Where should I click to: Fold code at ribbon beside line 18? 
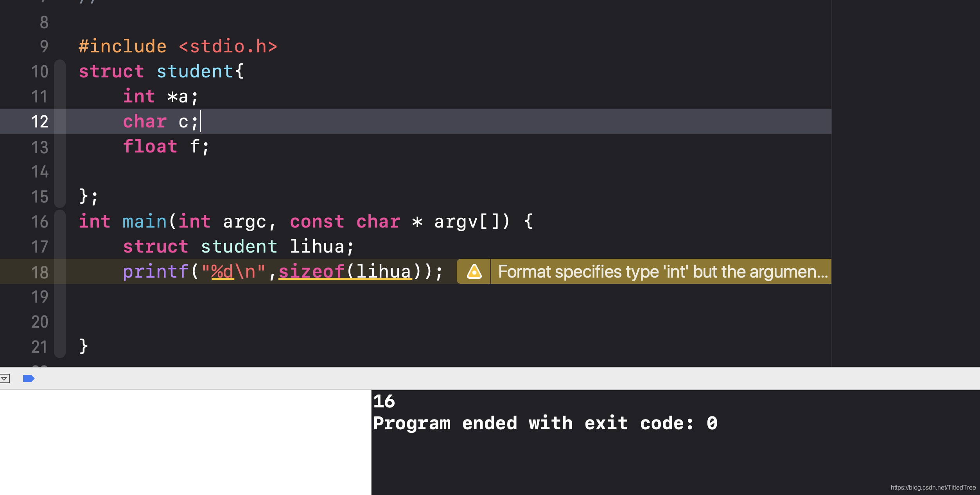click(60, 272)
